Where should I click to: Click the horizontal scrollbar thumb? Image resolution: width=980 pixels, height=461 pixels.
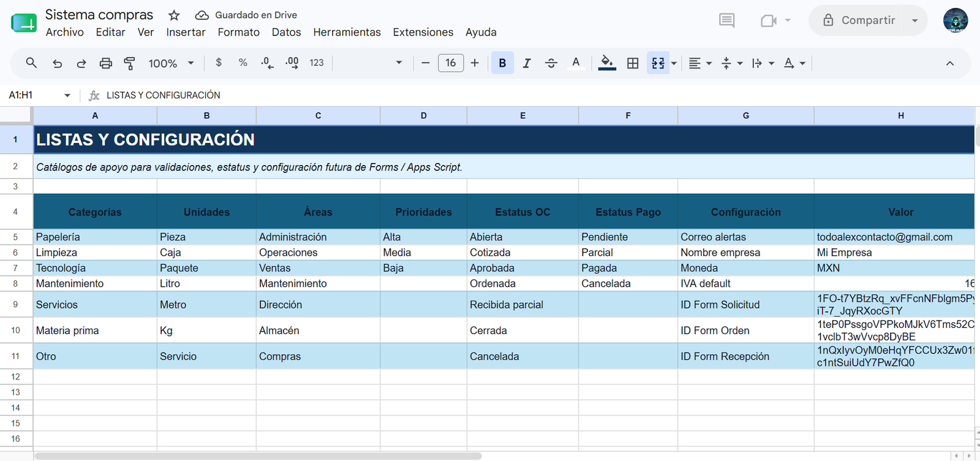click(x=258, y=456)
